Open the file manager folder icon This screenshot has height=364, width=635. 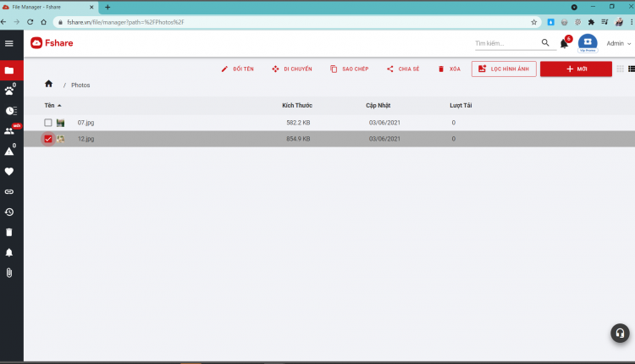point(9,70)
